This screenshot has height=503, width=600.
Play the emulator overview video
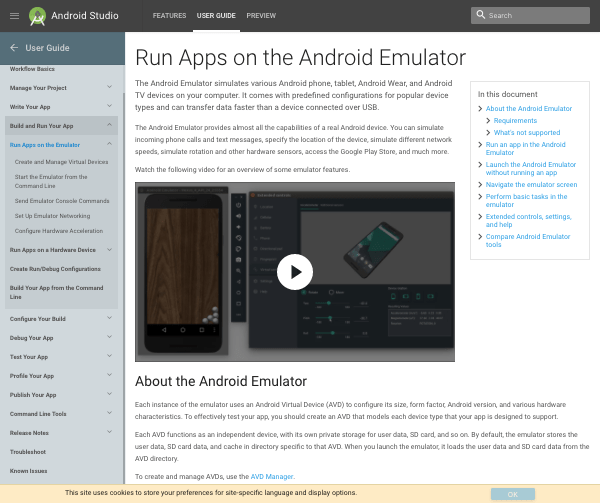295,272
